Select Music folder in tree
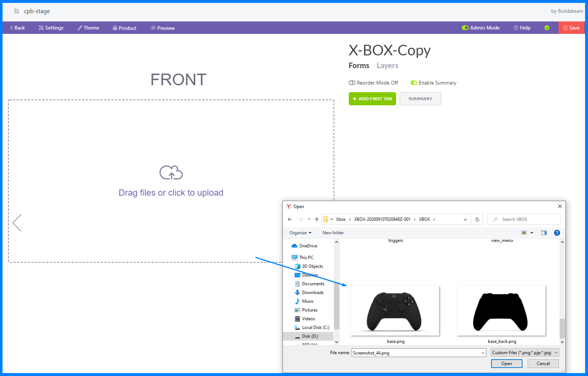The height and width of the screenshot is (376, 588). pyautogui.click(x=304, y=301)
